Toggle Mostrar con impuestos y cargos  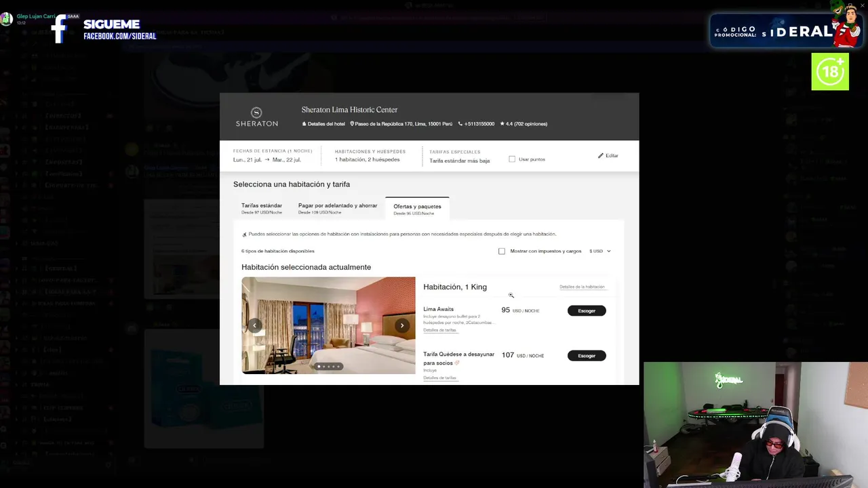coord(502,251)
